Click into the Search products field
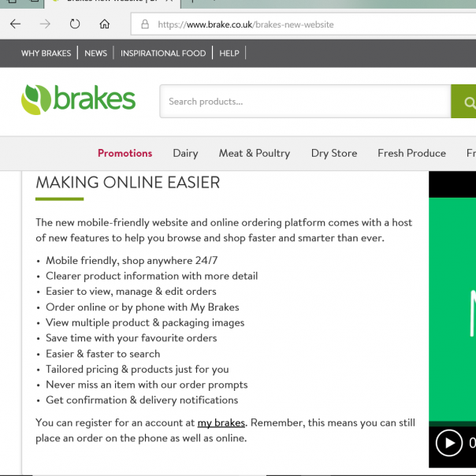The height and width of the screenshot is (476, 476). 303,102
